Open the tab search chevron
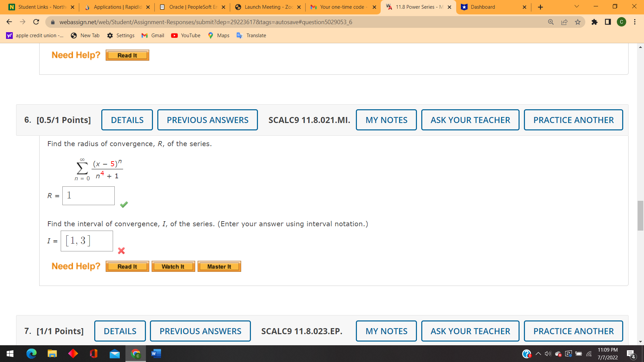 coord(576,7)
